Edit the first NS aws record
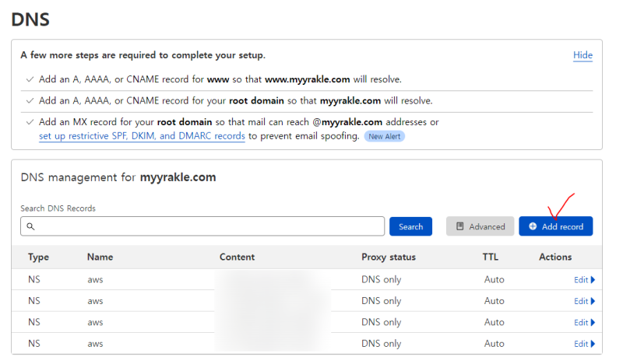Screen dimensions: 623x364 pos(584,280)
